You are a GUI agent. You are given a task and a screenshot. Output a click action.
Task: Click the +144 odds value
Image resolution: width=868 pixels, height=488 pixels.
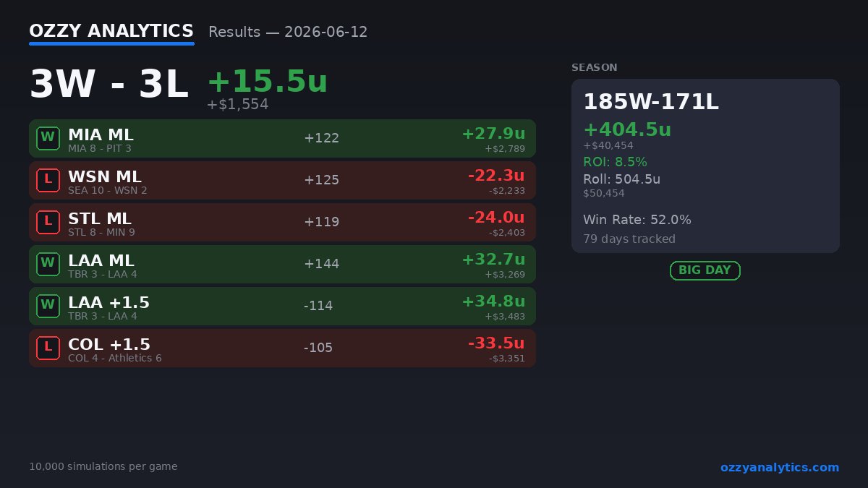pyautogui.click(x=321, y=264)
